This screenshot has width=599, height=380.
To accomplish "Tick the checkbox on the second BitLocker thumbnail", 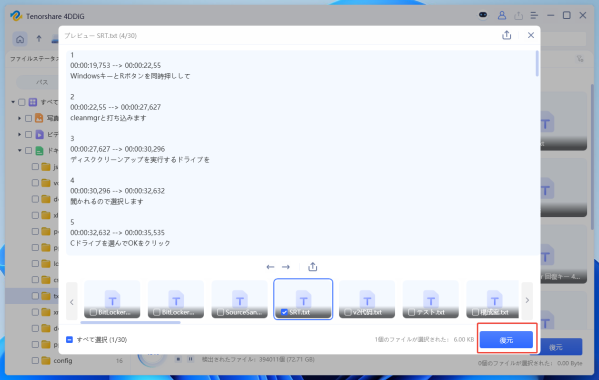I will pos(157,312).
